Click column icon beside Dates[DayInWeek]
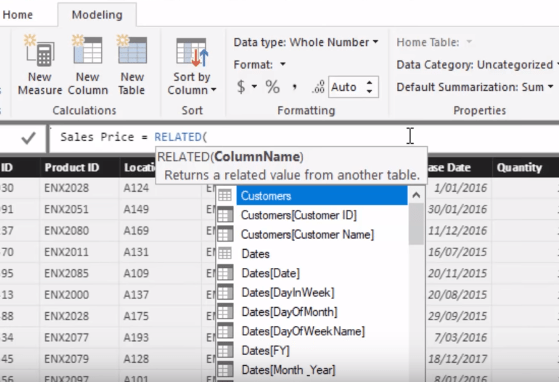559x382 pixels. [225, 292]
